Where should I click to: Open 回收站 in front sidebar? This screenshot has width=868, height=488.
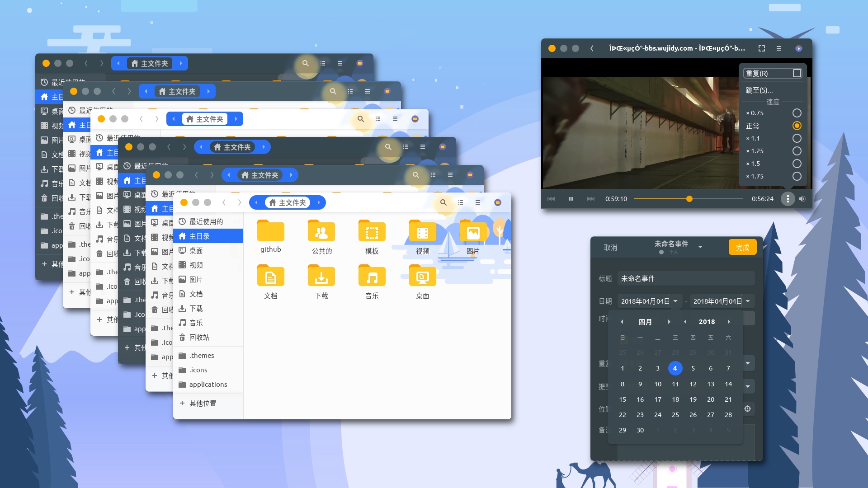pos(208,337)
